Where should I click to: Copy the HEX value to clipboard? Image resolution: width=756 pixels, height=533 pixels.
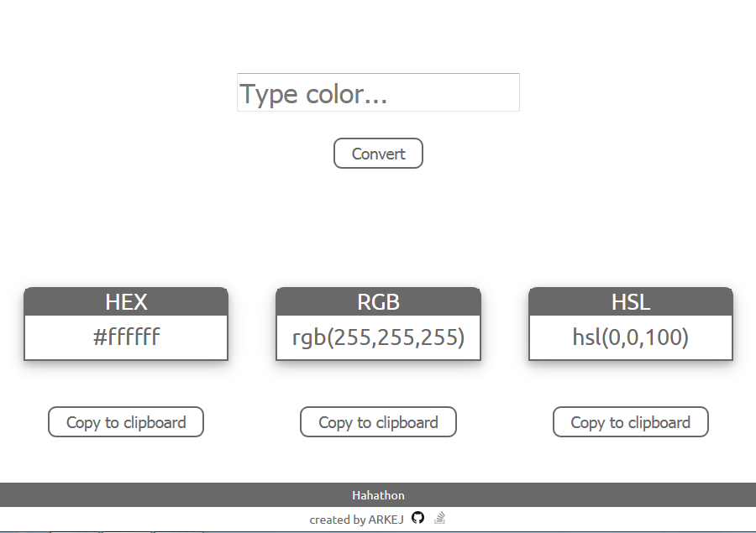click(126, 422)
